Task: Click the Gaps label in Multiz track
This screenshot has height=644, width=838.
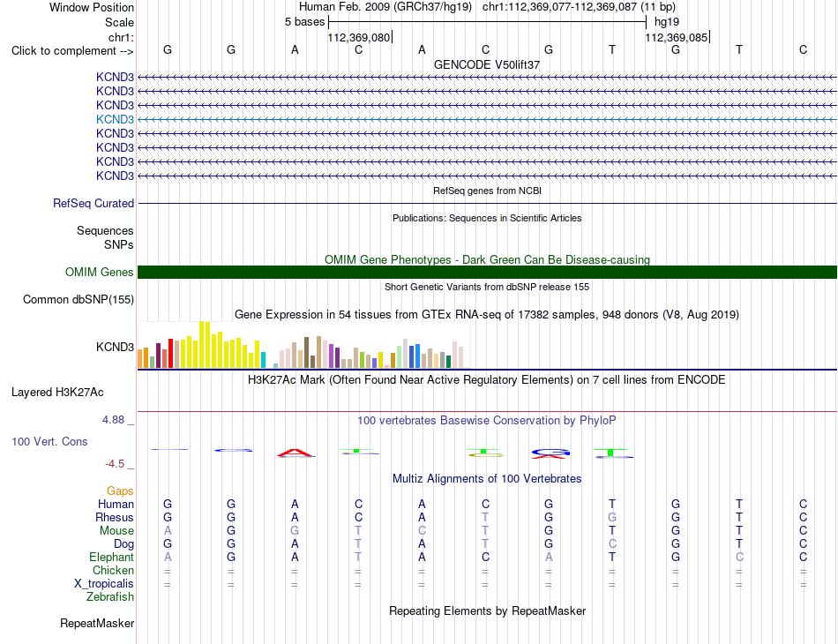Action: pos(120,490)
